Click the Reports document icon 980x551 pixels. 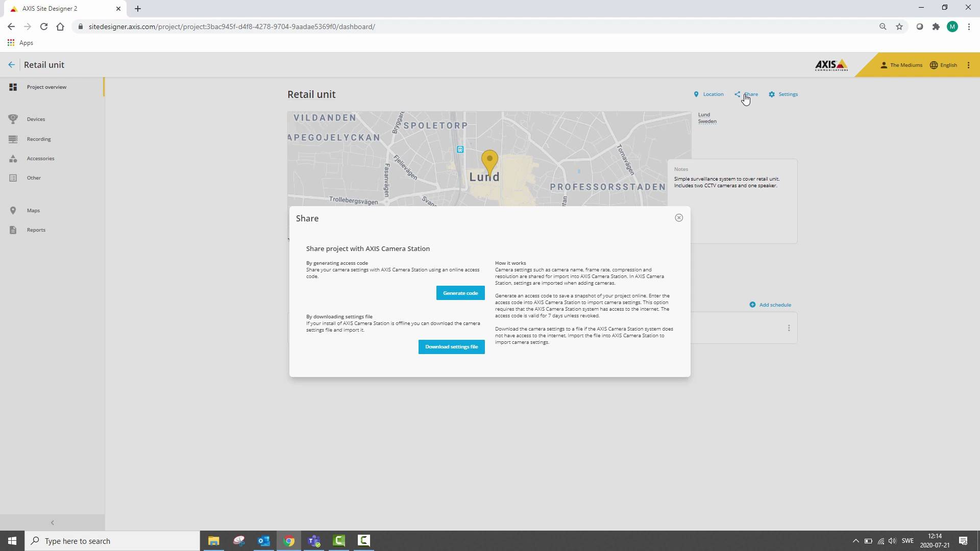click(x=13, y=230)
